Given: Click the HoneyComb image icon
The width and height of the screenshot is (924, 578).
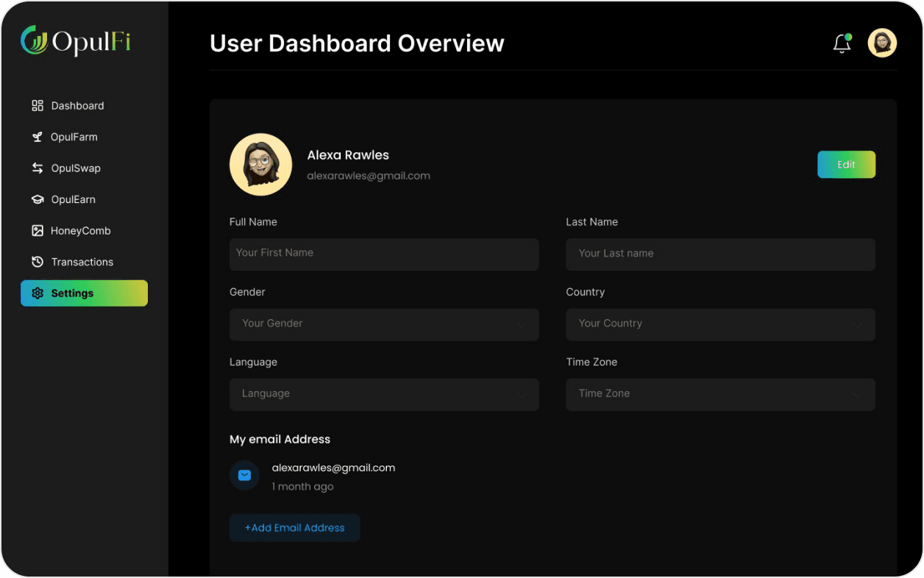Looking at the screenshot, I should 38,231.
